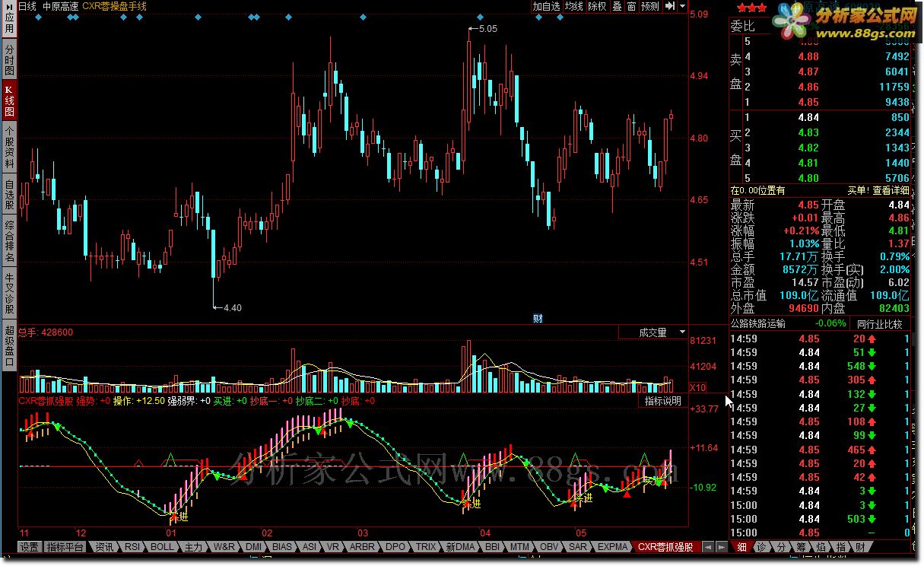The image size is (924, 566).
Task: Click the 窗 window toolbar button
Action: coord(631,6)
